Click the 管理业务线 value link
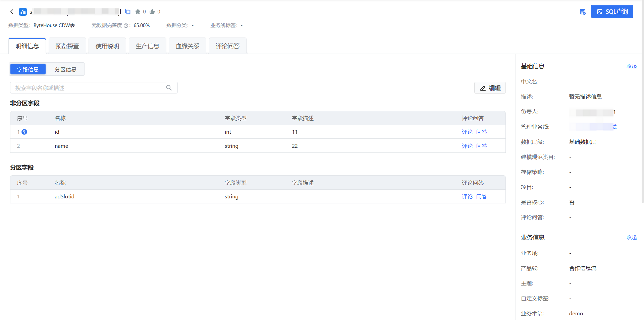 593,127
